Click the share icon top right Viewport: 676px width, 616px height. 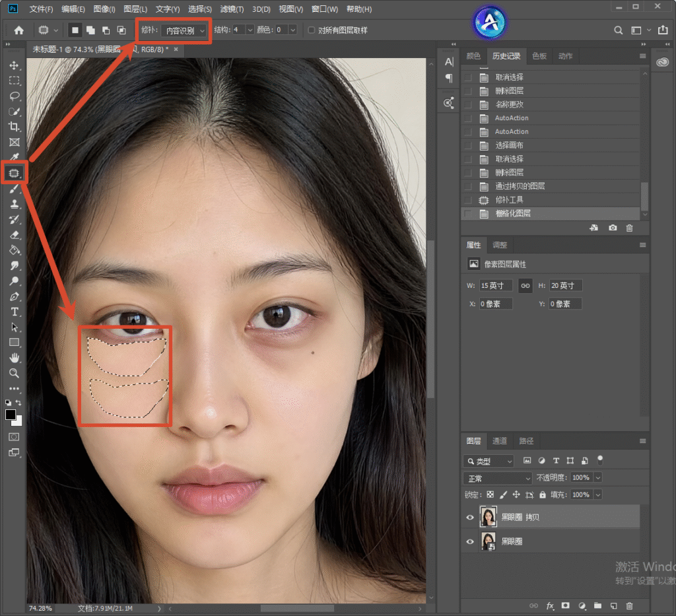pos(663,30)
